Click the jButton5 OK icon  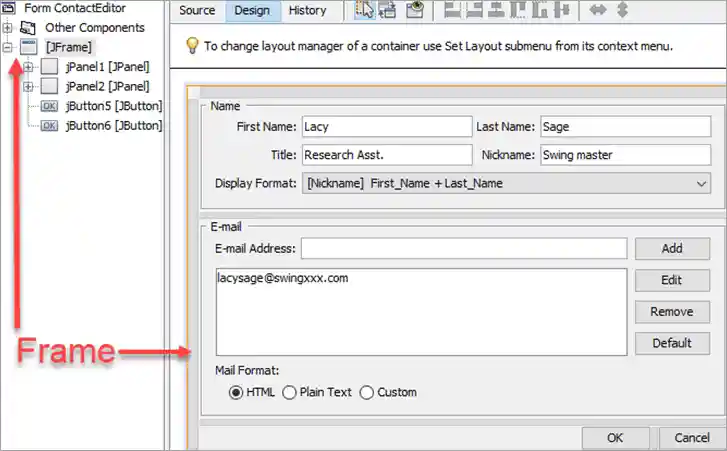click(x=49, y=106)
